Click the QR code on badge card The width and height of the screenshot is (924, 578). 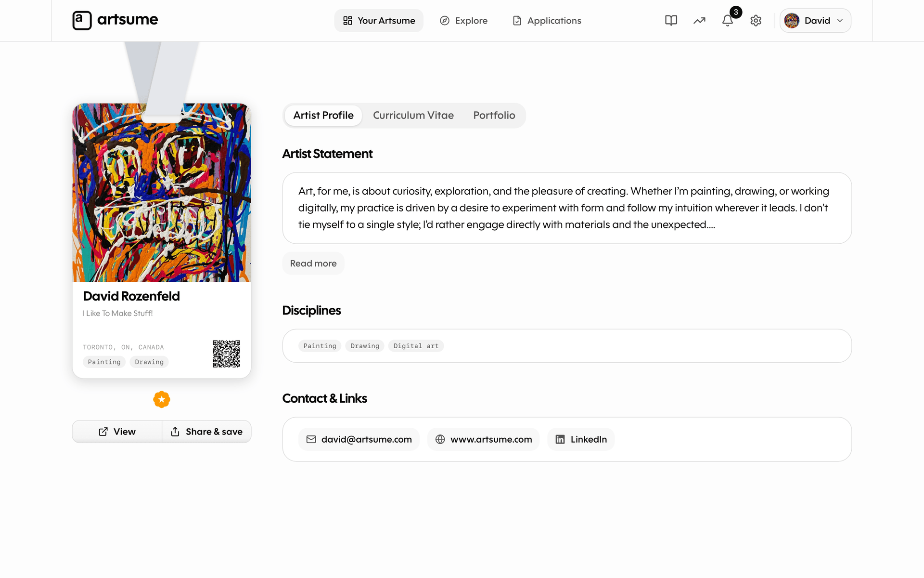pyautogui.click(x=226, y=354)
